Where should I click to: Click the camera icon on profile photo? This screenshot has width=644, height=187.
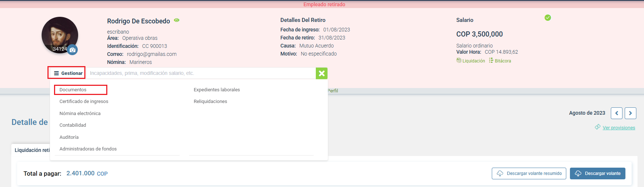tap(73, 50)
